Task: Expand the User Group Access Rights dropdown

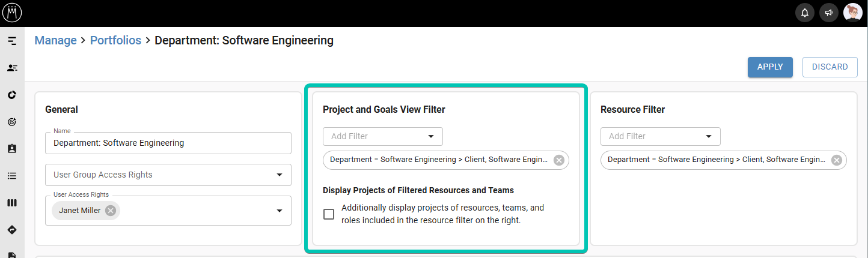Action: pyautogui.click(x=168, y=175)
